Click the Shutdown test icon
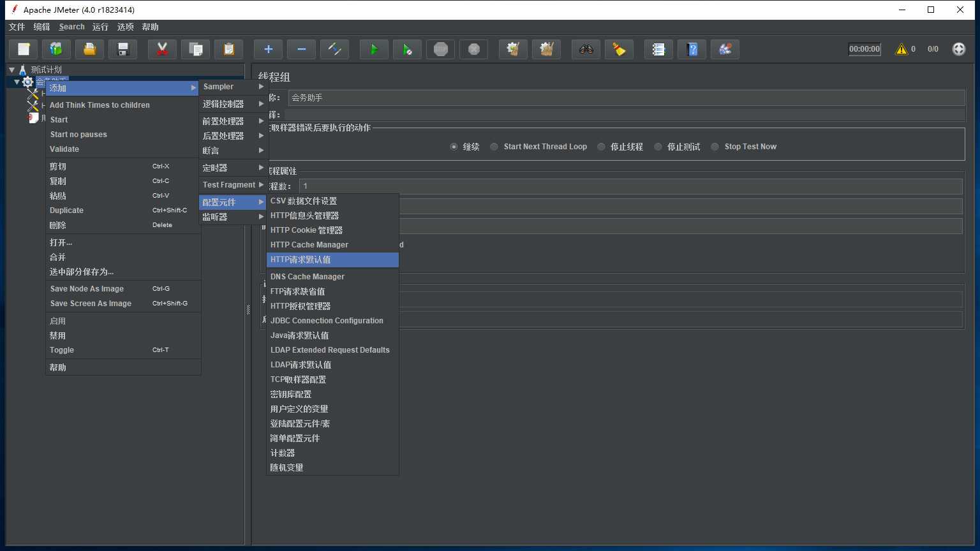980x551 pixels. click(x=474, y=49)
